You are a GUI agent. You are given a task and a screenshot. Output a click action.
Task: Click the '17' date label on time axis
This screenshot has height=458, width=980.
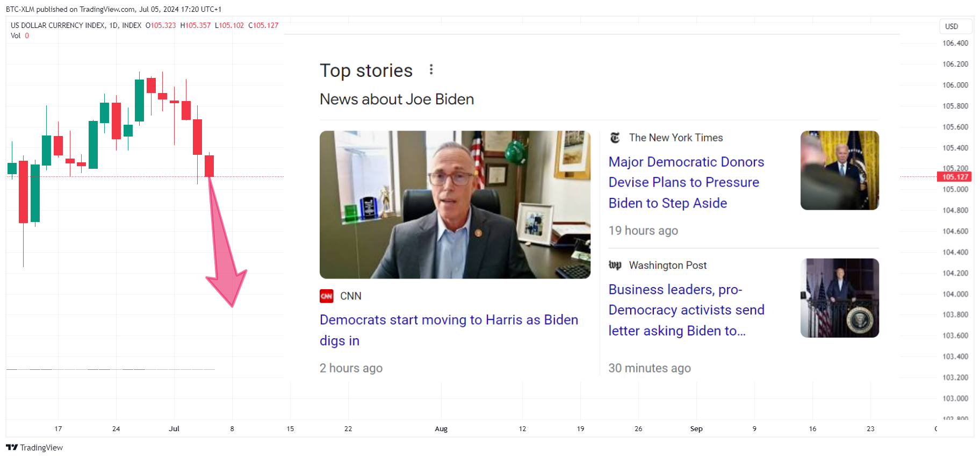[x=58, y=428]
